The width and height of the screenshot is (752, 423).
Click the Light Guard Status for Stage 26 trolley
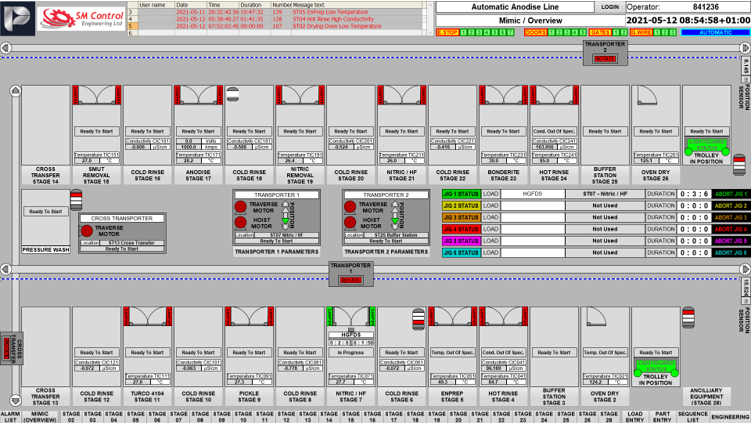pyautogui.click(x=707, y=145)
